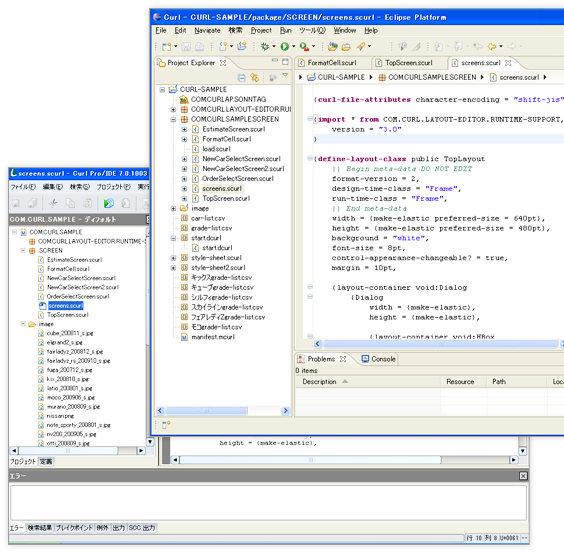Select nissan.png in Curl IDE file tree
564x553 pixels.
pyautogui.click(x=60, y=416)
